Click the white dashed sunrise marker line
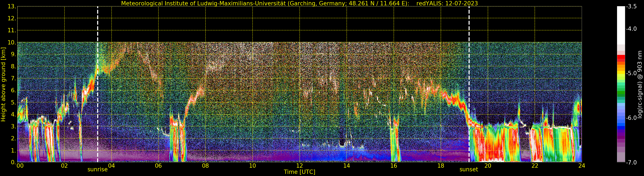The height and width of the screenshot is (176, 644). click(98, 84)
